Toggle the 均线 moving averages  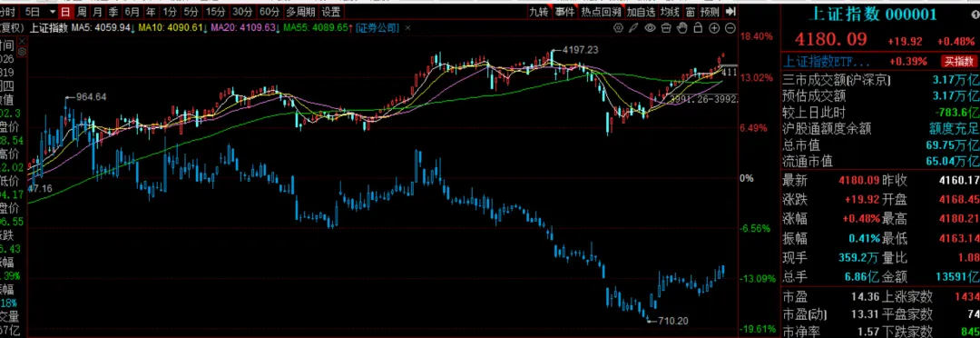(x=670, y=12)
